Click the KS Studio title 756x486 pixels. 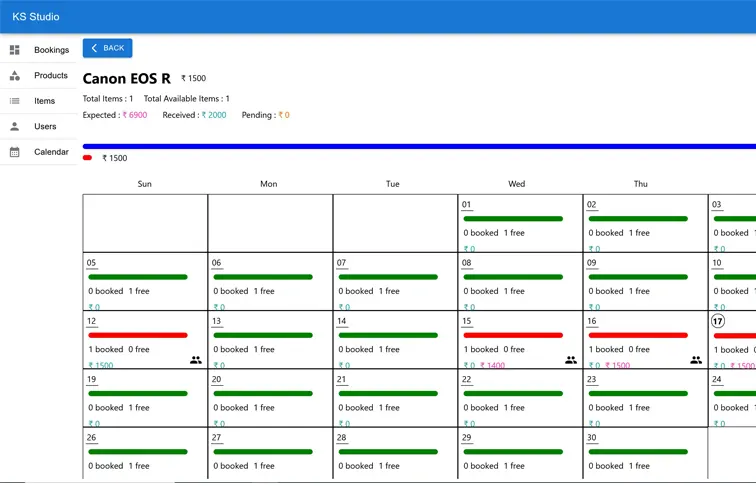pyautogui.click(x=36, y=16)
